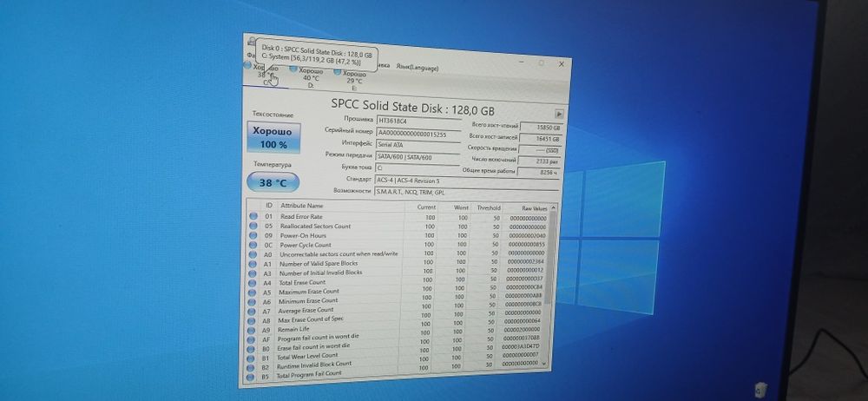The height and width of the screenshot is (401, 868).
Task: Click status icon of Total Erase Count row
Action: [x=253, y=282]
